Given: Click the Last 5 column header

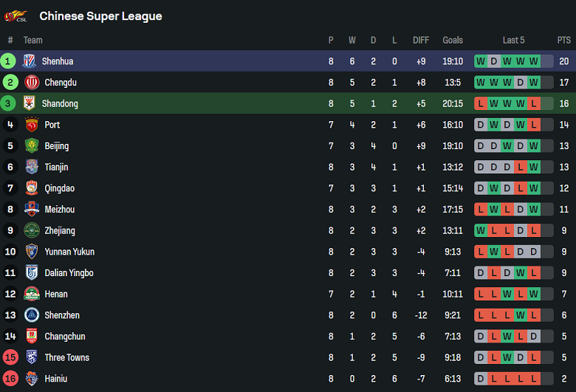Looking at the screenshot, I should coord(513,41).
